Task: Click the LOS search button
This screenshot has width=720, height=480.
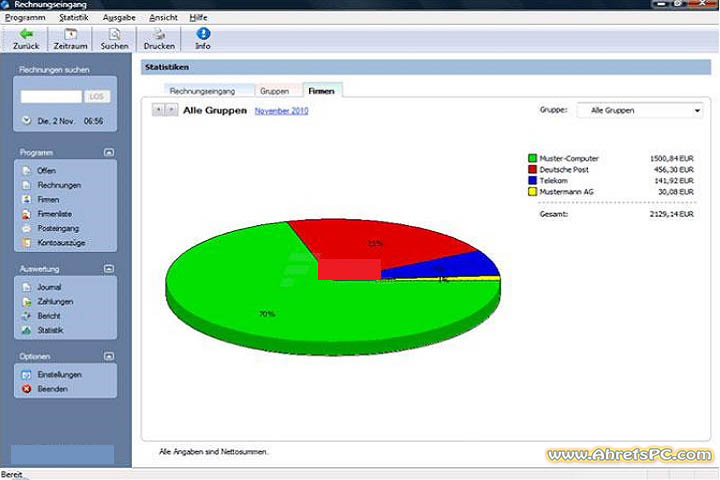Action: tap(96, 96)
